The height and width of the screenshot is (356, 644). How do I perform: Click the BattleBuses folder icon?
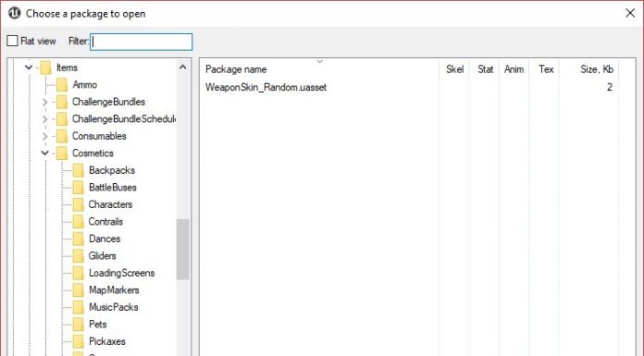pyautogui.click(x=79, y=187)
